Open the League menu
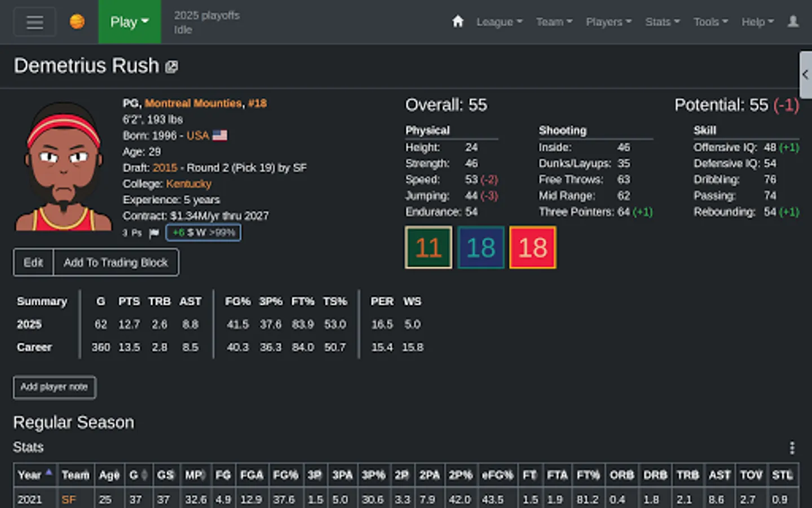 (x=500, y=22)
